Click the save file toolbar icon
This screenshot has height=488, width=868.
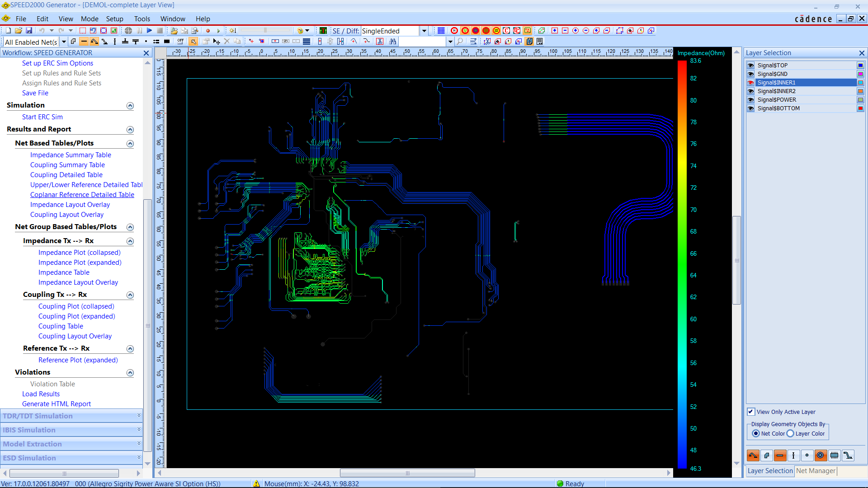(29, 31)
